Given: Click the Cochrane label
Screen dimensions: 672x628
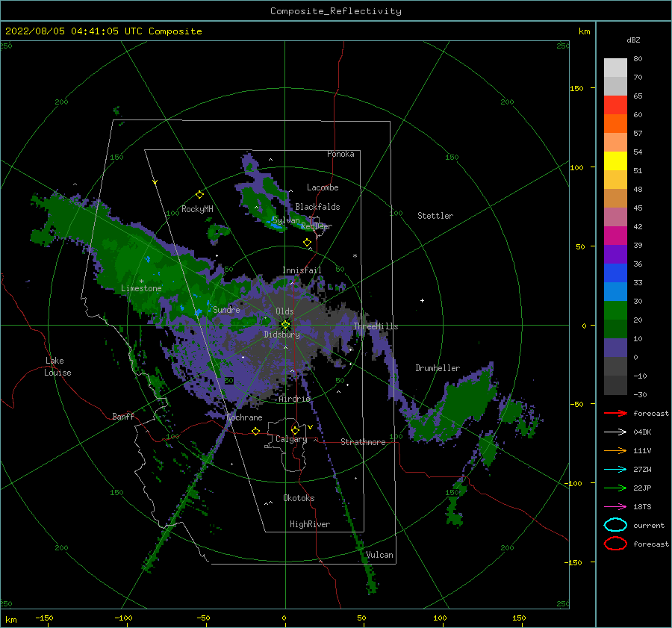Looking at the screenshot, I should (x=244, y=417).
